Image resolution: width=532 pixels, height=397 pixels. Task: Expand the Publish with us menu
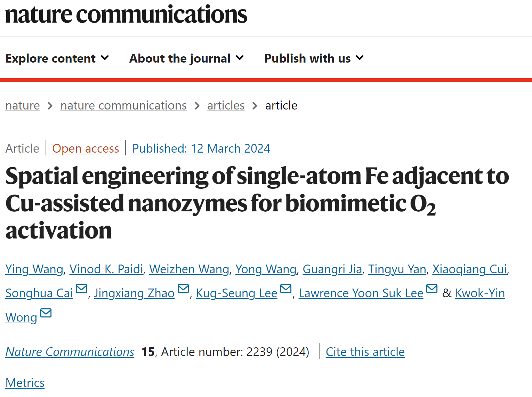coord(314,58)
